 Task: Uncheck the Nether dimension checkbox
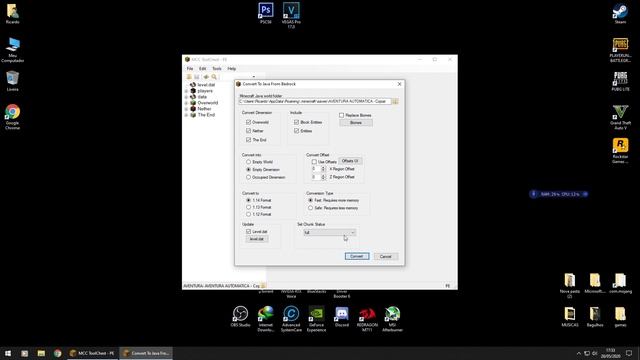[x=248, y=131]
